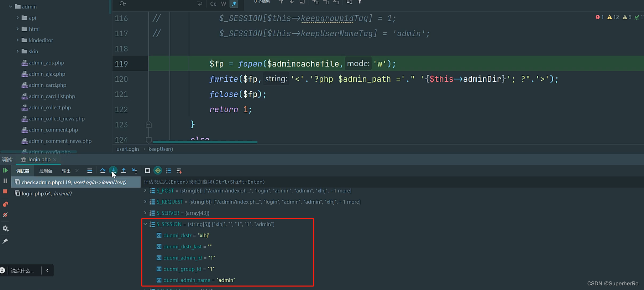Screen dimensions: 644x290
Task: Open admin_card.php file
Action: click(47, 85)
